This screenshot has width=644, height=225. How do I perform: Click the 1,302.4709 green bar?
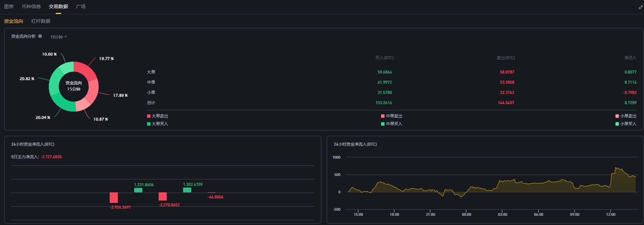tap(187, 190)
